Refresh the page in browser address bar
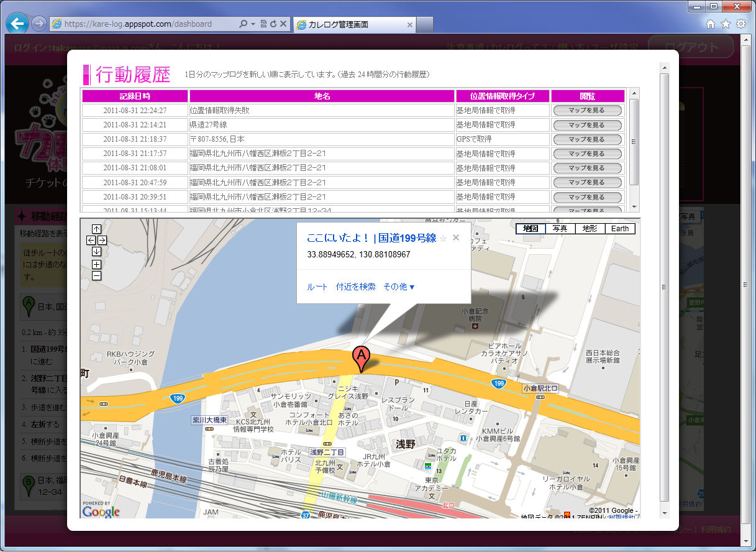 (x=273, y=24)
